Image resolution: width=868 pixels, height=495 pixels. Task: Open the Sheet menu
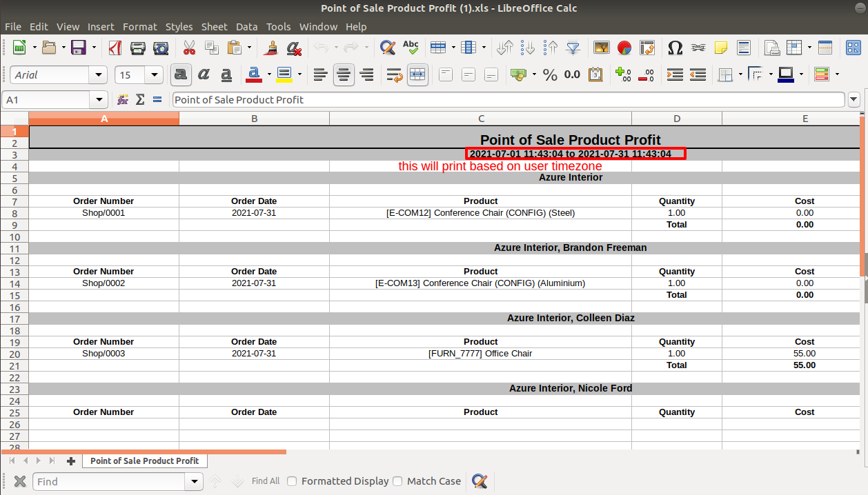[x=214, y=26]
